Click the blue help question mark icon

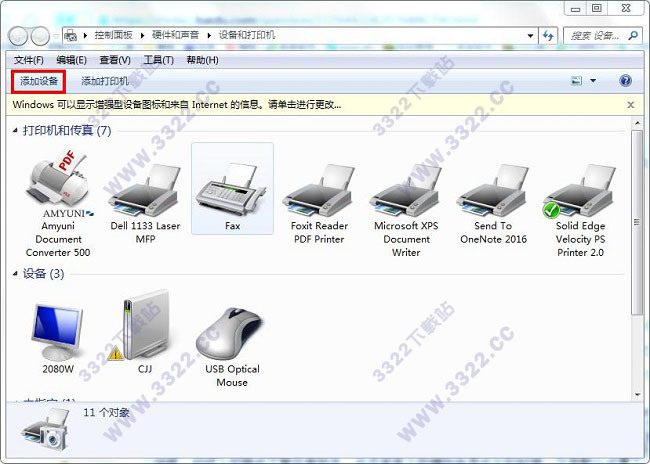coord(625,80)
